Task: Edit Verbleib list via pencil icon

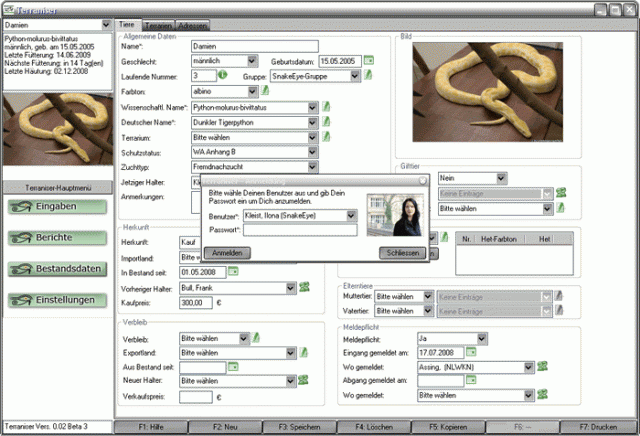Action: pyautogui.click(x=256, y=338)
